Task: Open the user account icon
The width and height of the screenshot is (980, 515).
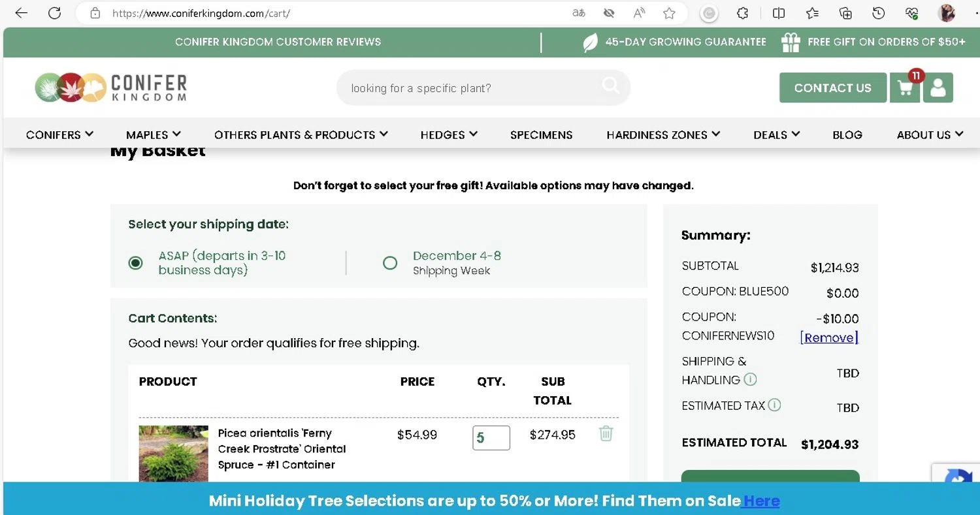Action: (938, 88)
